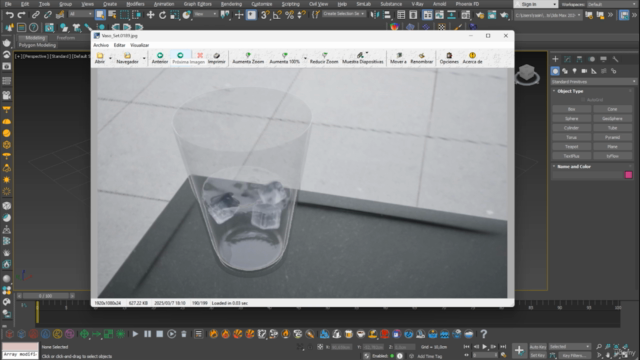
Task: Click the Teapot primitive button
Action: pos(571,147)
